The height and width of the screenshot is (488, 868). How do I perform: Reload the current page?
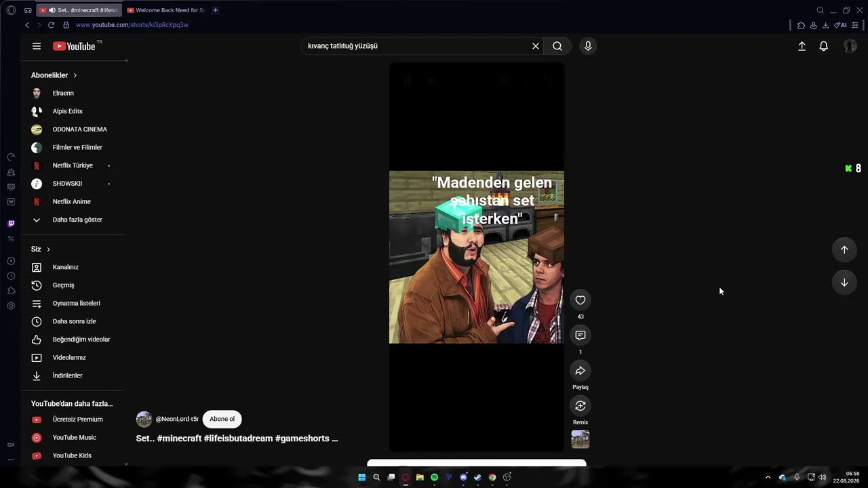point(51,25)
